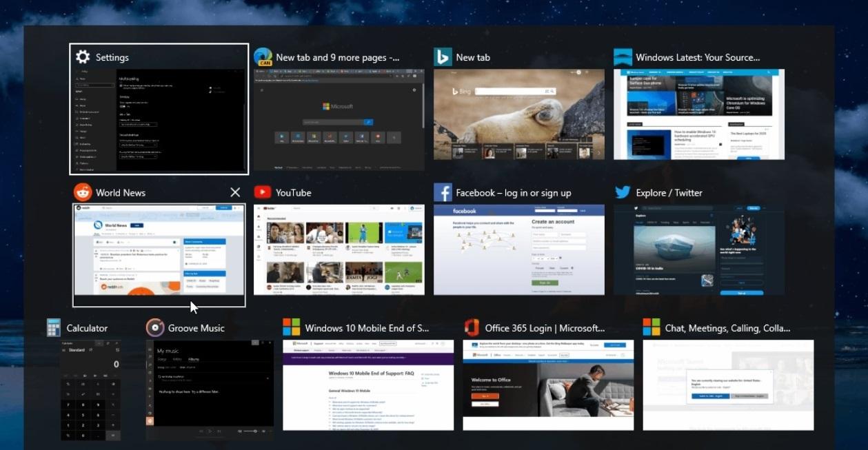Switch to the Groove Music thumbnail

(210, 390)
